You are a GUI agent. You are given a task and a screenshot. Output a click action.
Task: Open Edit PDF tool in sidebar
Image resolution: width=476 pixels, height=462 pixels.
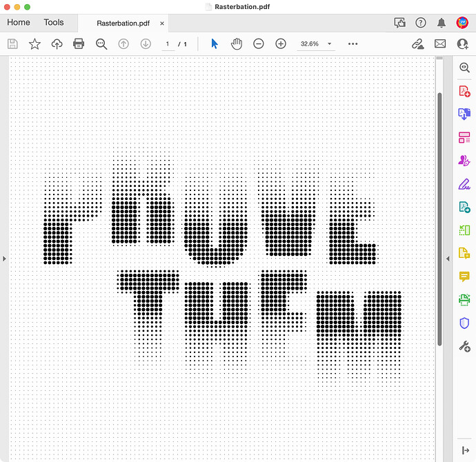464,137
